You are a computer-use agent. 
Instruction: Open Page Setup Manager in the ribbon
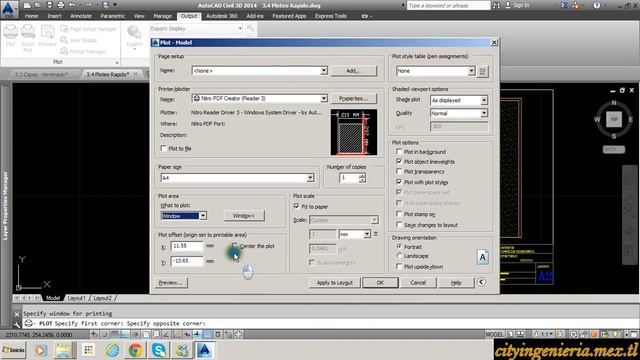[89, 29]
